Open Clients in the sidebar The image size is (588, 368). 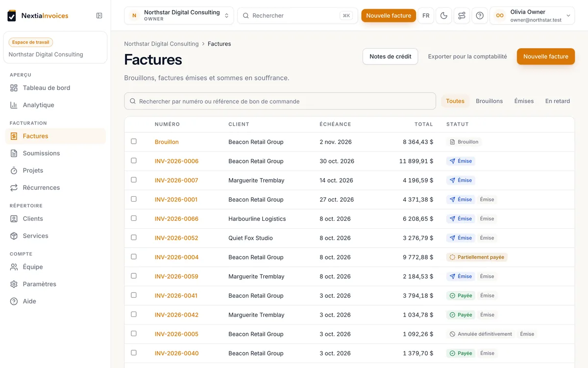55,219
